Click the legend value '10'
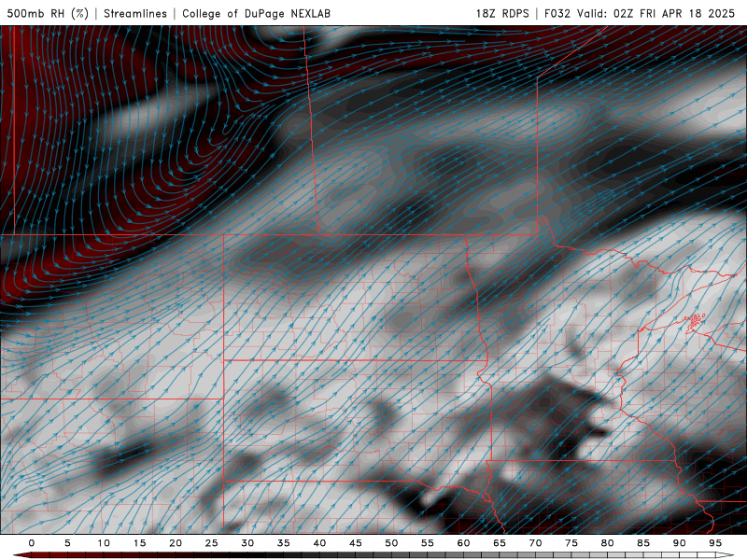Screen dimensions: 747x560 (104, 543)
